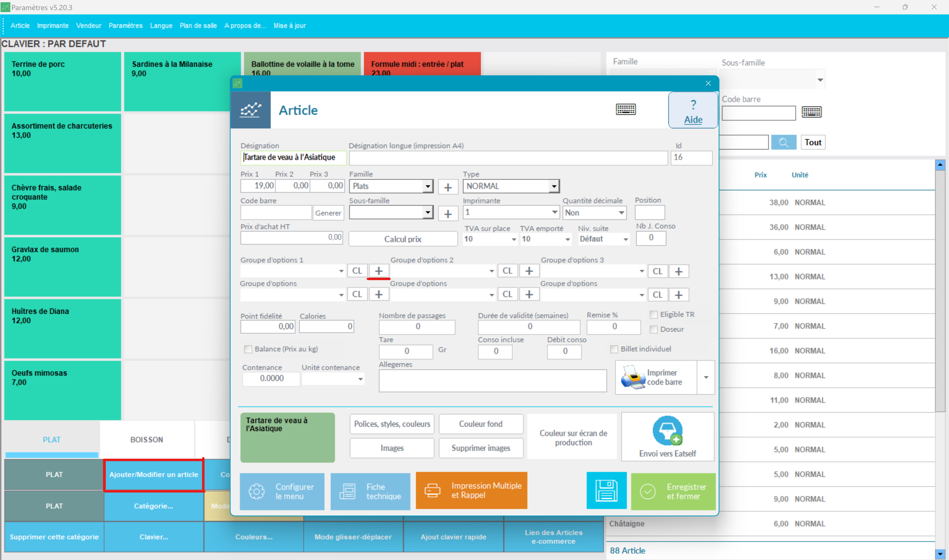Image resolution: width=949 pixels, height=560 pixels.
Task: Open the Niv. suite dropdown
Action: click(x=604, y=239)
